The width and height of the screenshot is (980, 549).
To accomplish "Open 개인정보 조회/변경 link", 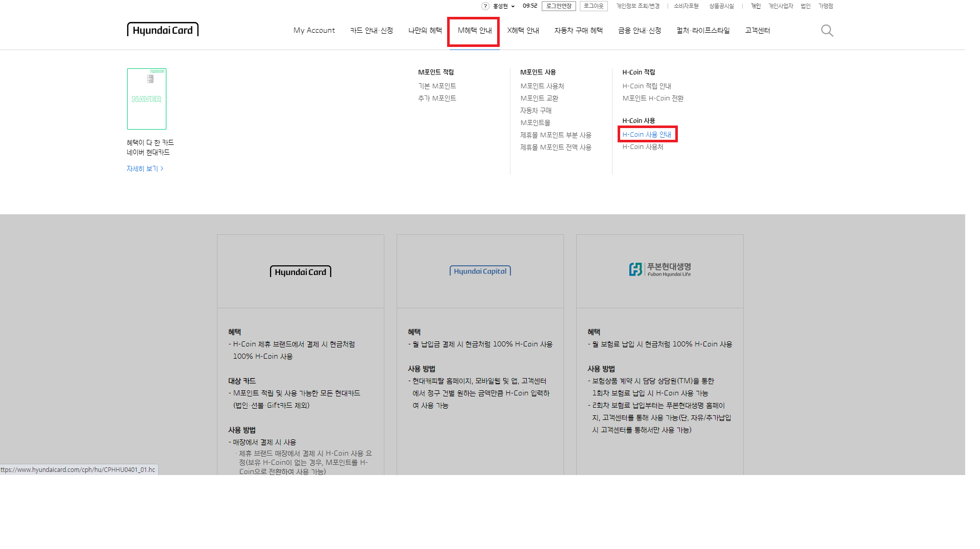I will point(638,6).
